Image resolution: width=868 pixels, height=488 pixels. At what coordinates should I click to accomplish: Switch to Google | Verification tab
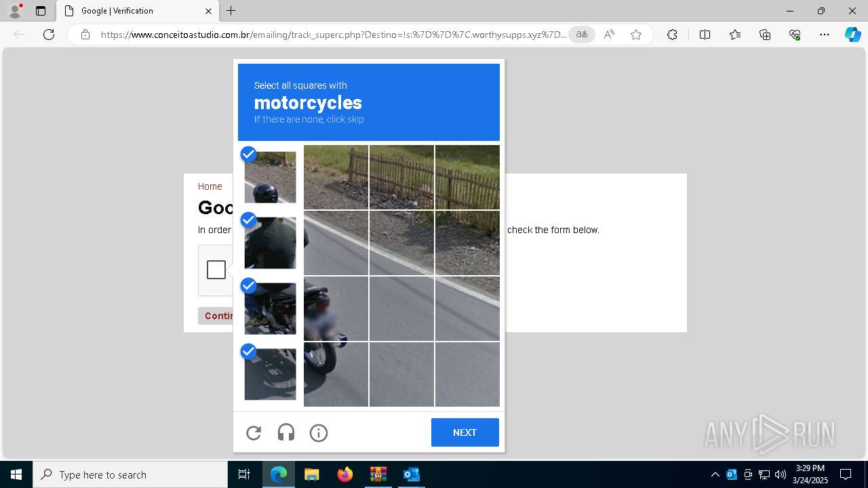point(137,11)
